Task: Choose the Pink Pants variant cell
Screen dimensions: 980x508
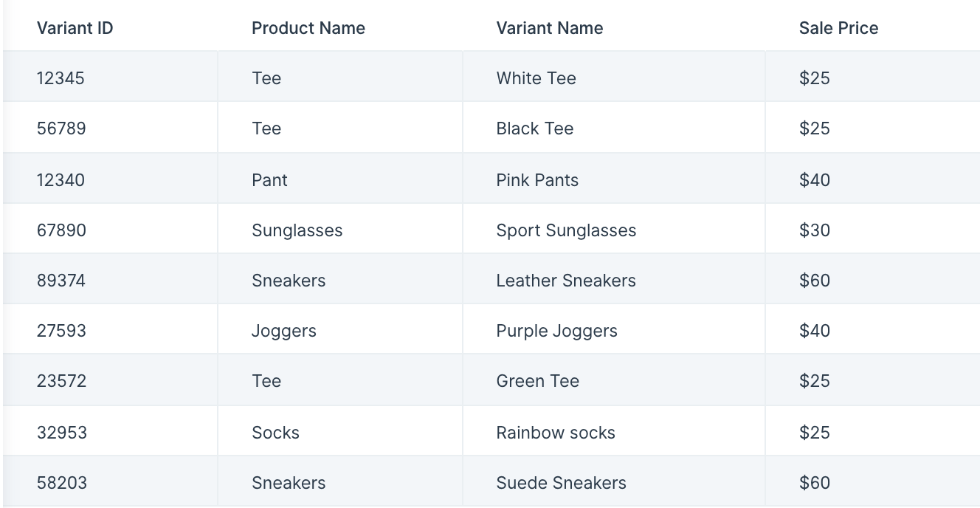Action: pos(537,180)
